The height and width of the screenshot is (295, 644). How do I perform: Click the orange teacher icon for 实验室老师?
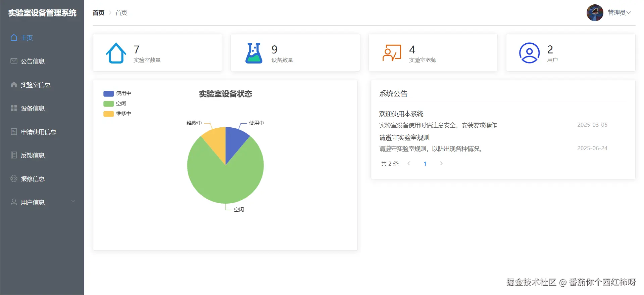392,53
